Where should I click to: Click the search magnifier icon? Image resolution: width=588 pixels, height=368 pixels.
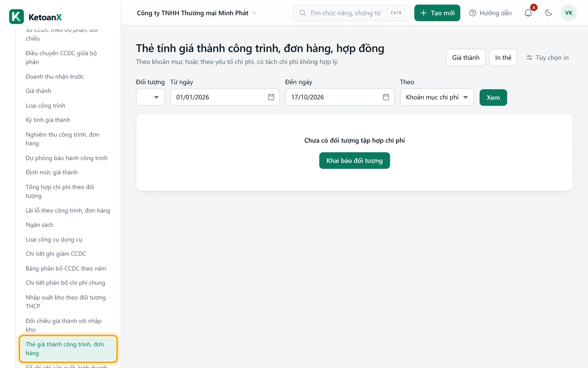(302, 13)
